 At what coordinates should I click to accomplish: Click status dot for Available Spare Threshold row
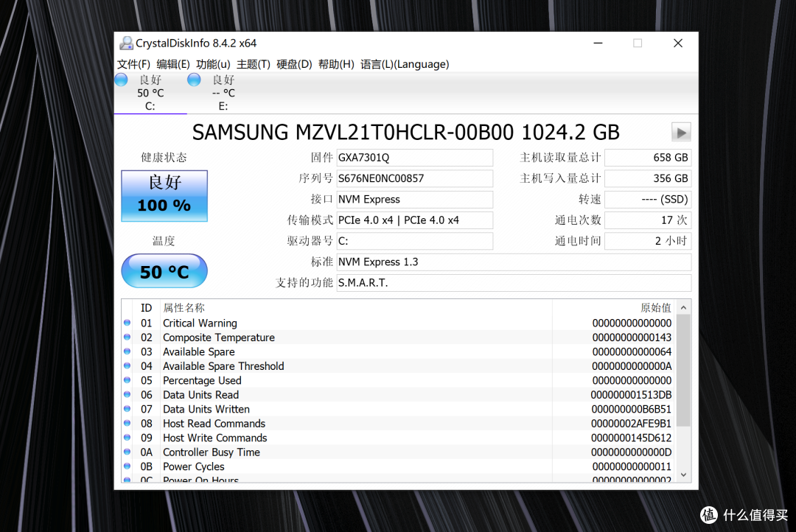pyautogui.click(x=127, y=365)
